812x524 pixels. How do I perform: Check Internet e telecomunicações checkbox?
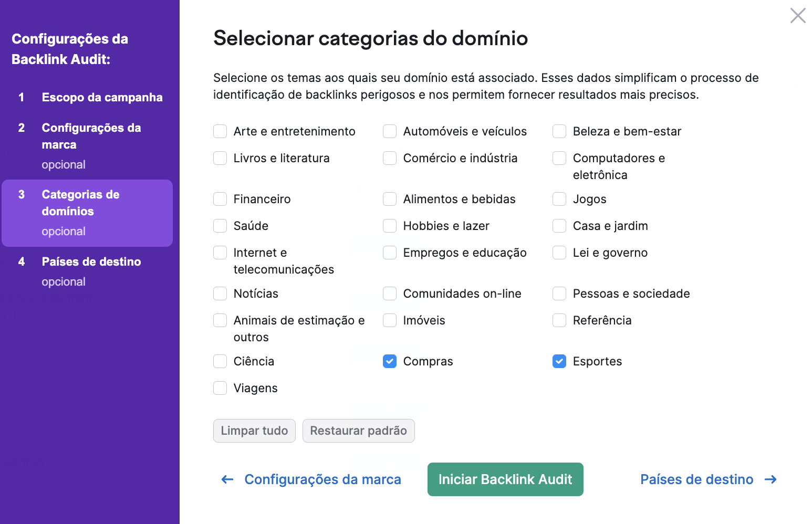coord(220,253)
